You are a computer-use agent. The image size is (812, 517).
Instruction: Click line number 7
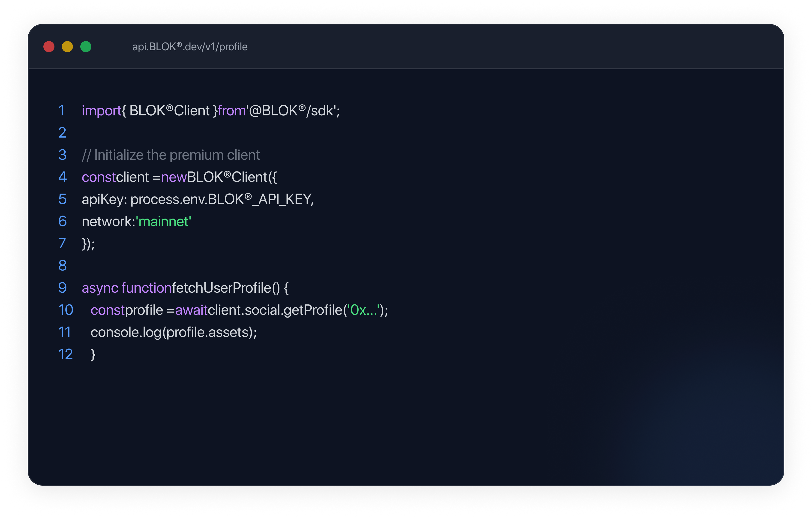click(x=62, y=243)
